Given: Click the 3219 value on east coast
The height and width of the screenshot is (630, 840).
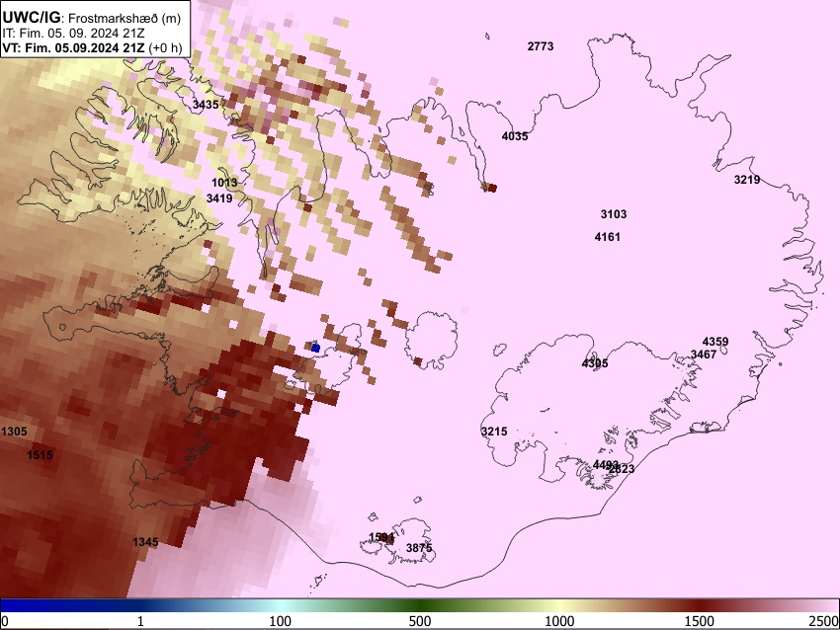Looking at the screenshot, I should (747, 180).
